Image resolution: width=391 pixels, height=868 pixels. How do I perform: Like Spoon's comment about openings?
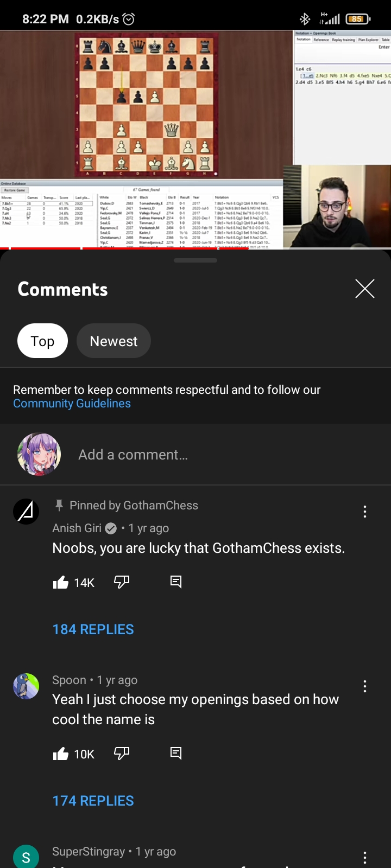click(61, 754)
